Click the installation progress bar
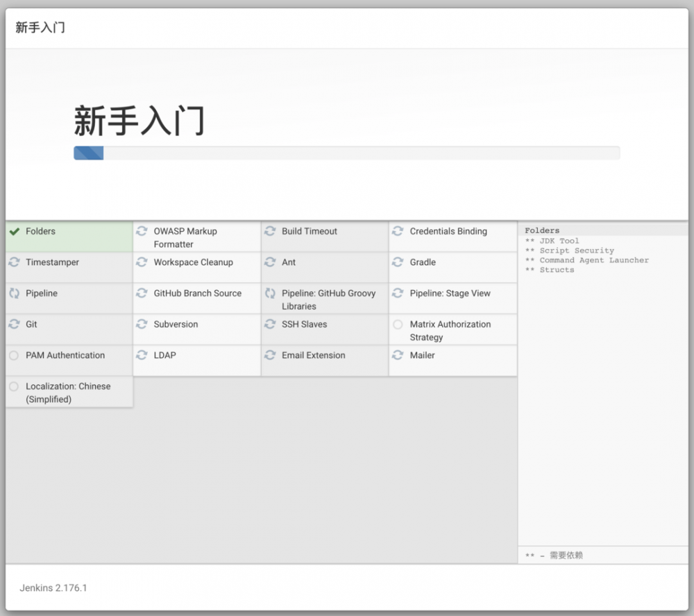Screen dimensions: 694x616 347,153
